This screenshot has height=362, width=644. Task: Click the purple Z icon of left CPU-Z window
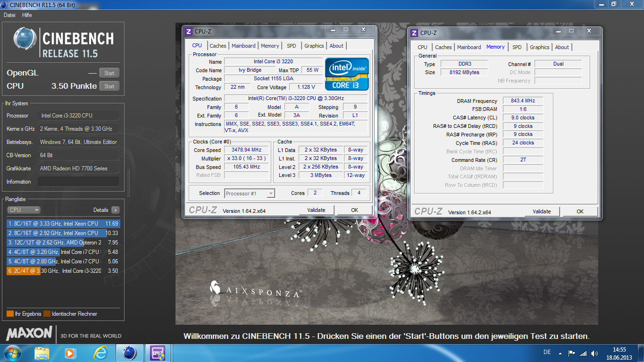pyautogui.click(x=189, y=32)
